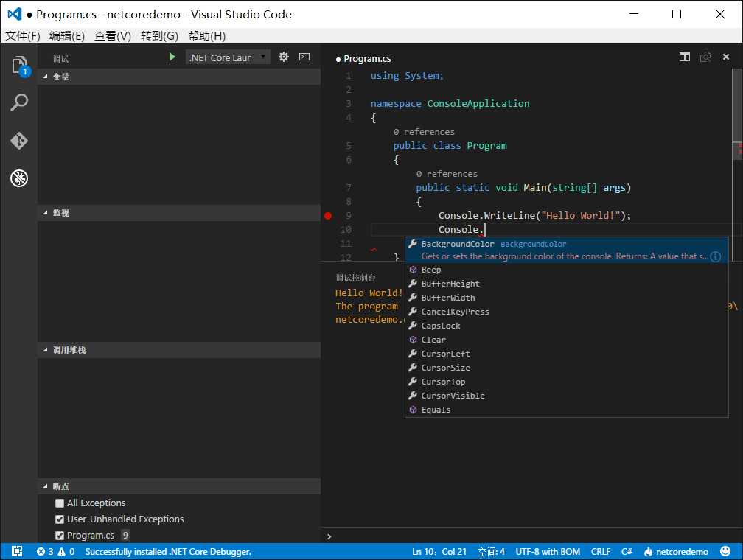Click the ConsoleApplication namespace name
Screen dimensions: 743x560
(x=478, y=104)
